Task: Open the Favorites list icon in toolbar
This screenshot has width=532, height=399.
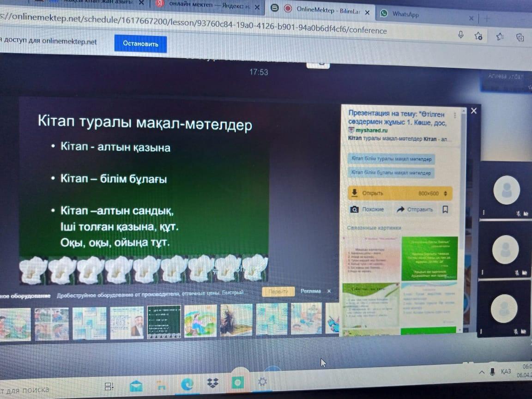Action: tap(500, 36)
